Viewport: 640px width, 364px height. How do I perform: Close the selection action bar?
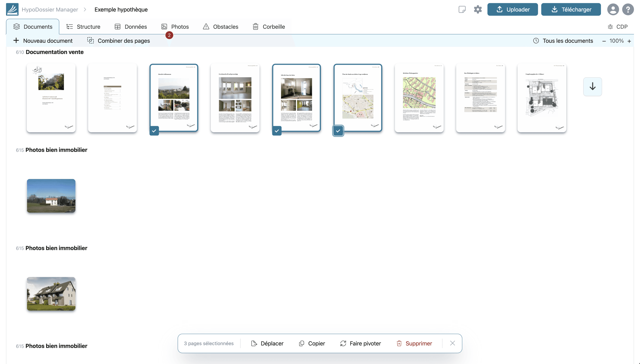click(452, 343)
